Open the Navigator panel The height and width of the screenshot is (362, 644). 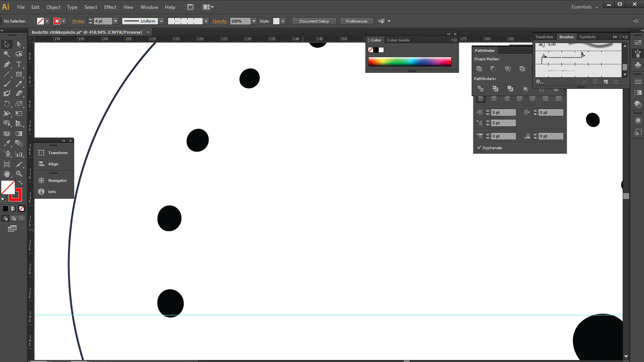pyautogui.click(x=54, y=181)
